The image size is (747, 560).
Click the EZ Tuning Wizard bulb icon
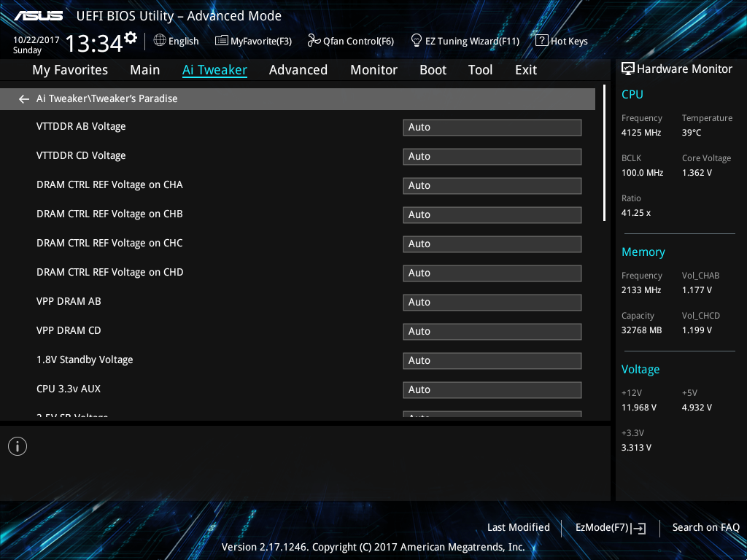[417, 41]
